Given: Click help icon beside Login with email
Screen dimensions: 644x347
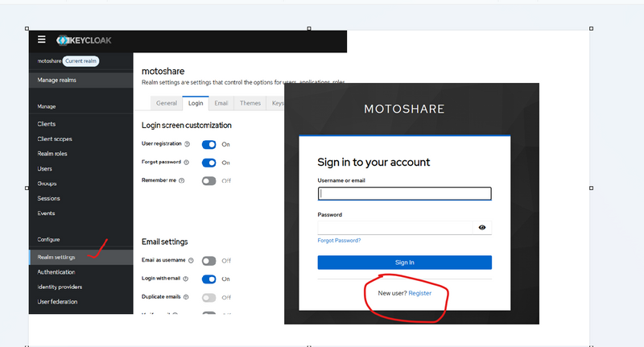Looking at the screenshot, I should (187, 279).
